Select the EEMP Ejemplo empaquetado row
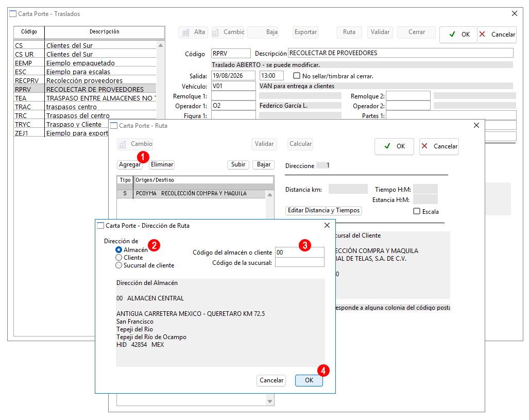The height and width of the screenshot is (420, 529). 85,63
